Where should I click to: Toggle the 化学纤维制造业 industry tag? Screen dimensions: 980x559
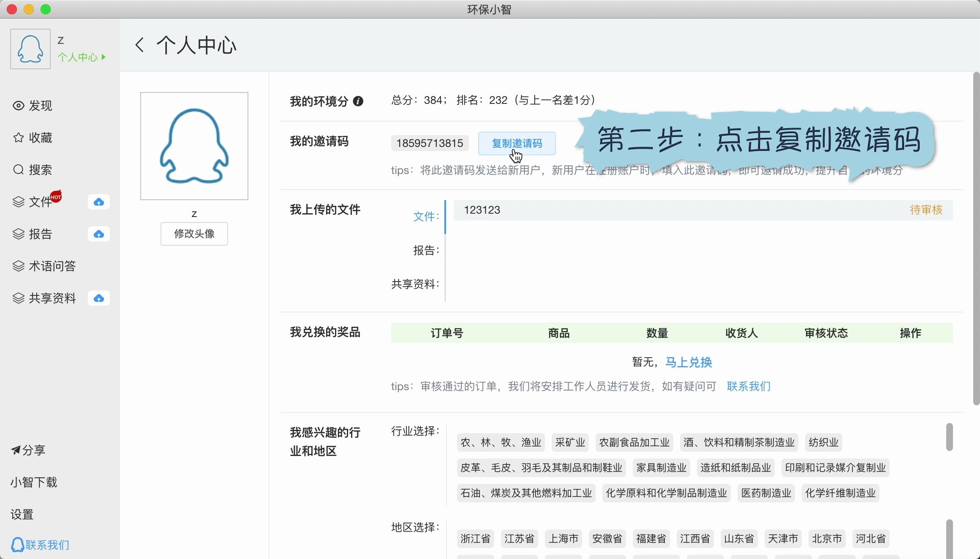point(841,493)
